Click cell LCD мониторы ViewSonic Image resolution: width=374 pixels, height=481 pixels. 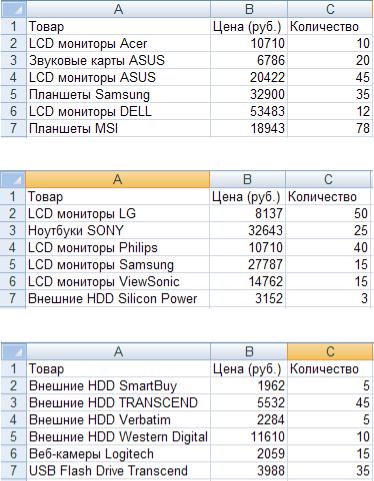[117, 281]
